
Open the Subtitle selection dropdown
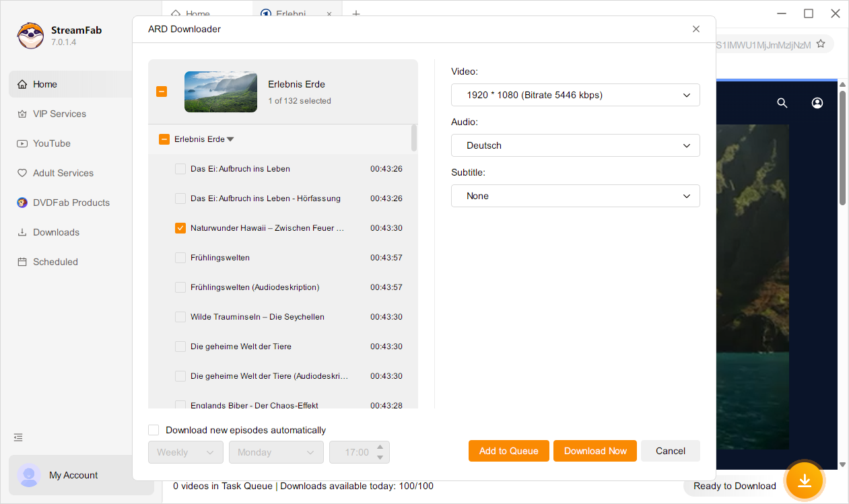575,196
